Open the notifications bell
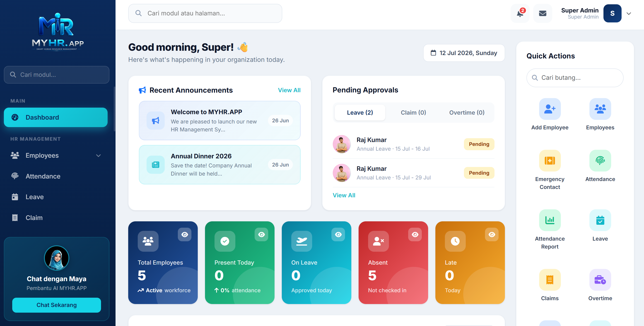Image resolution: width=644 pixels, height=326 pixels. coord(520,14)
